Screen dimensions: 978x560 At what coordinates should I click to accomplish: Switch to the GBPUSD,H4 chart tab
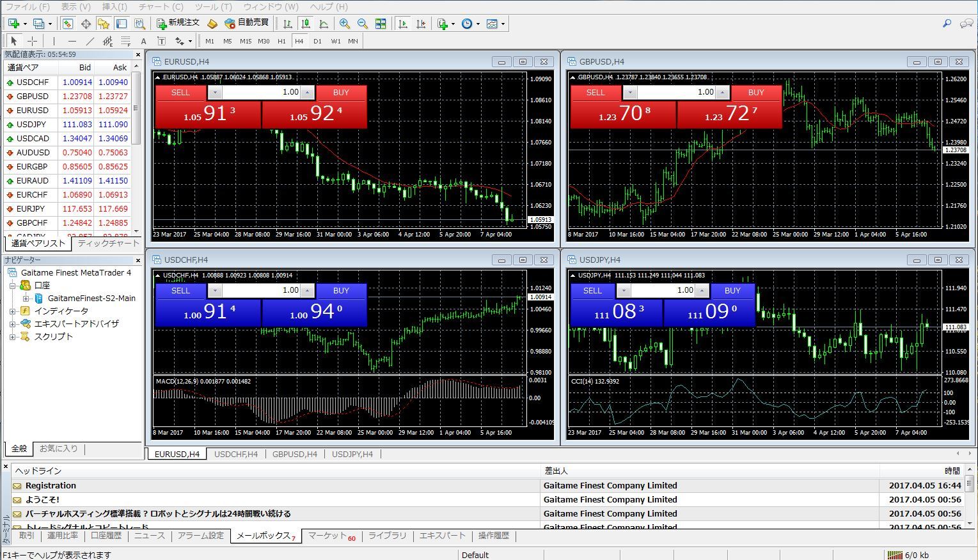click(294, 454)
